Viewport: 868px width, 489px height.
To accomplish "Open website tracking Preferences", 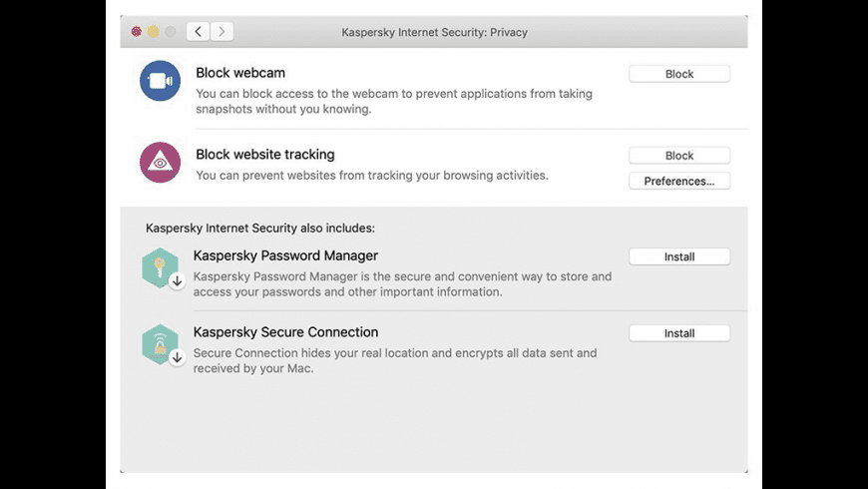I will click(x=678, y=182).
